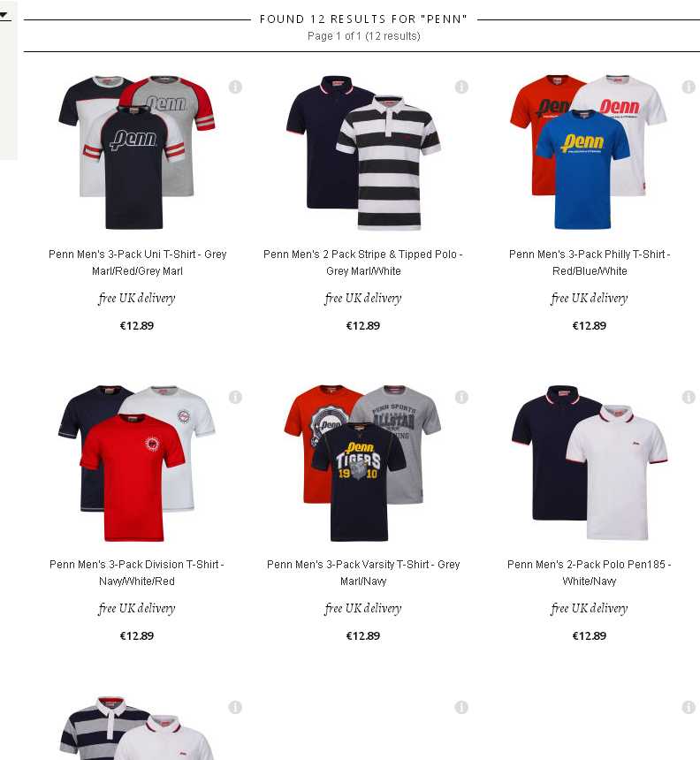Click info icon of bottom right product
Image resolution: width=700 pixels, height=760 pixels.
pos(689,708)
